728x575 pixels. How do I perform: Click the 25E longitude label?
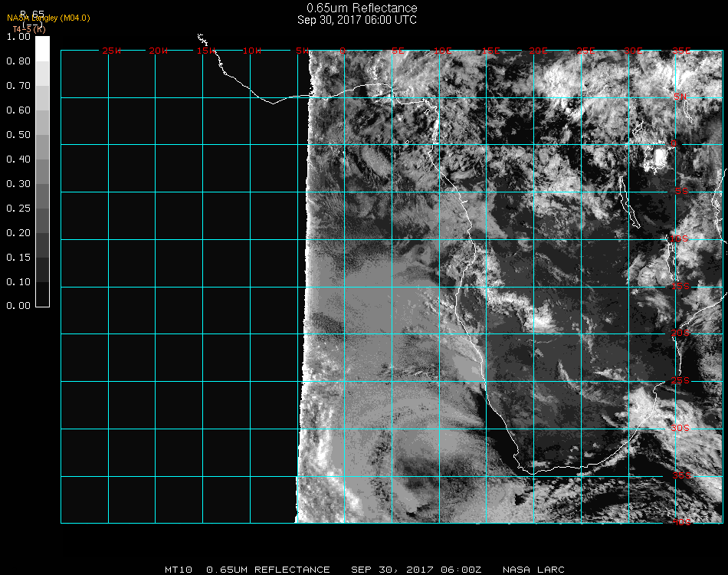(586, 51)
